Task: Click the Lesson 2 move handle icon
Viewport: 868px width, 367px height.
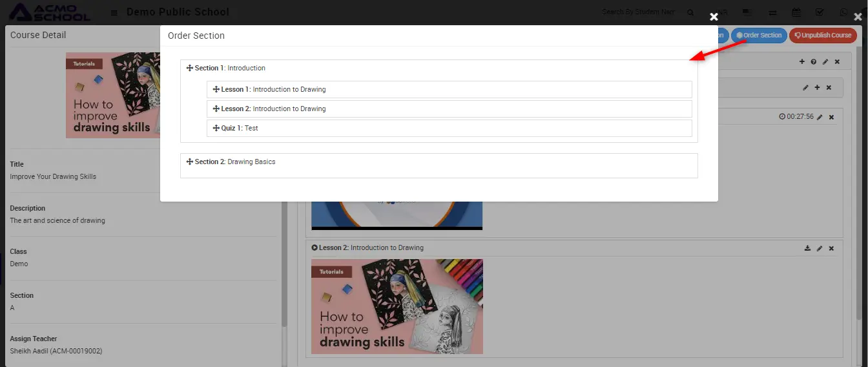Action: 216,109
